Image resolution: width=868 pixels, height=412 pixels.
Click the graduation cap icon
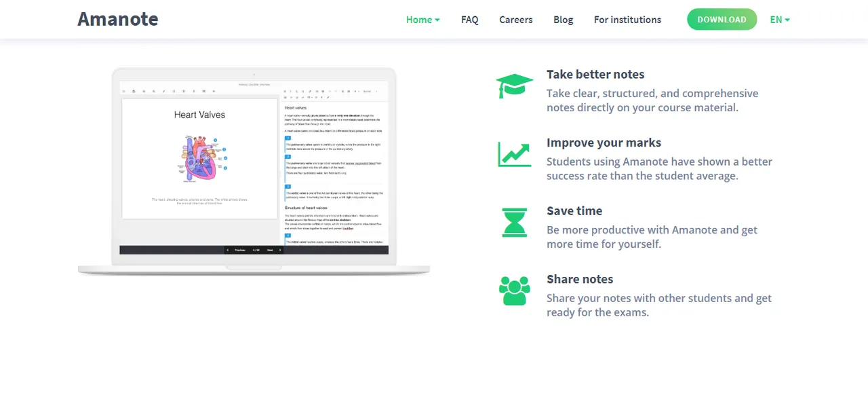coord(514,86)
